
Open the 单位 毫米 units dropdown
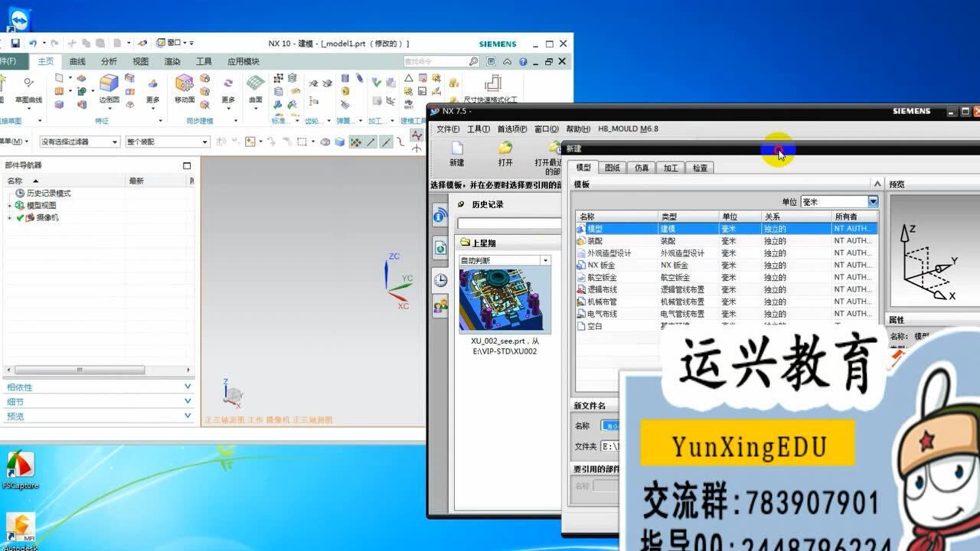(x=839, y=201)
